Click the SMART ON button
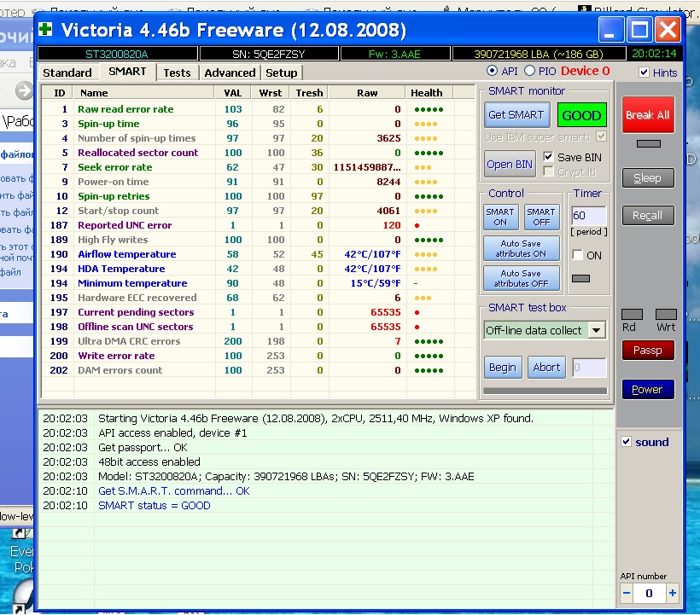Image resolution: width=700 pixels, height=615 pixels. coord(500,218)
